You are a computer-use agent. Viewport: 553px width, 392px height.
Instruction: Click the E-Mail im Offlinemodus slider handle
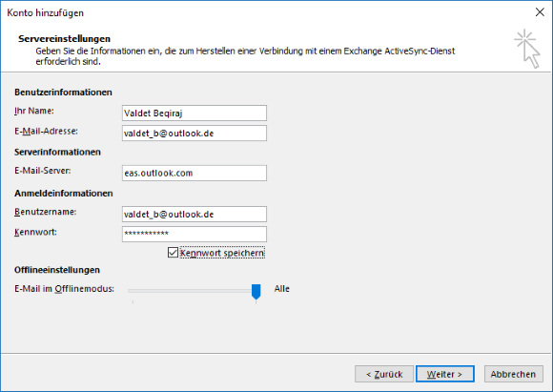tap(256, 292)
